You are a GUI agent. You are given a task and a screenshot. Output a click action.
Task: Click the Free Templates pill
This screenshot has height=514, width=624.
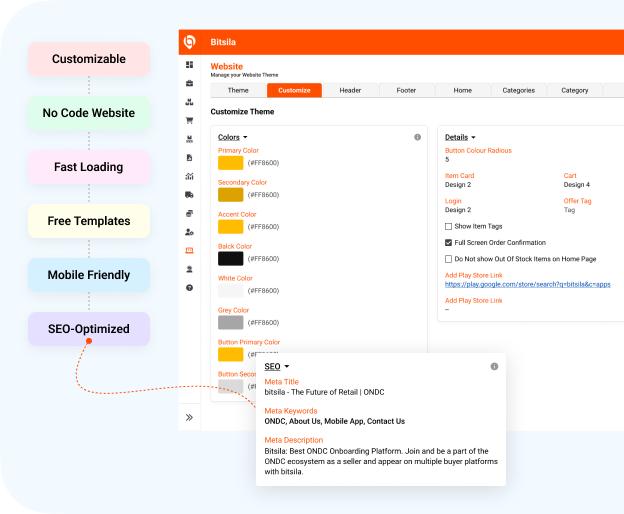coord(89,221)
